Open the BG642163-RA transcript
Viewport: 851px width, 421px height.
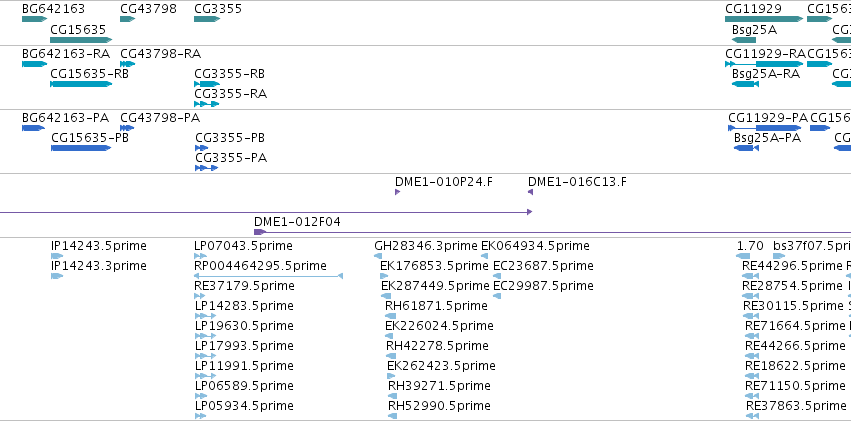click(35, 64)
